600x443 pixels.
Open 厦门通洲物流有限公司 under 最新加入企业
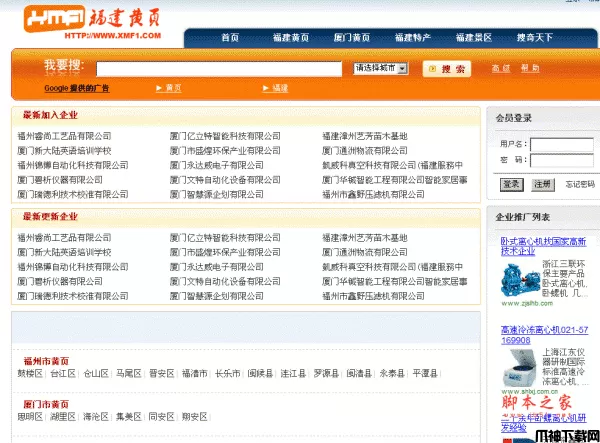click(x=365, y=151)
